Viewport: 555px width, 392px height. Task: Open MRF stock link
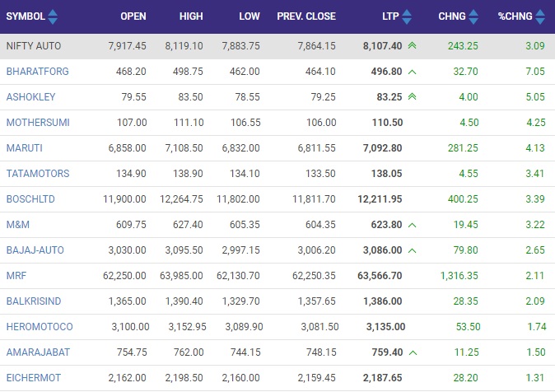coord(16,276)
